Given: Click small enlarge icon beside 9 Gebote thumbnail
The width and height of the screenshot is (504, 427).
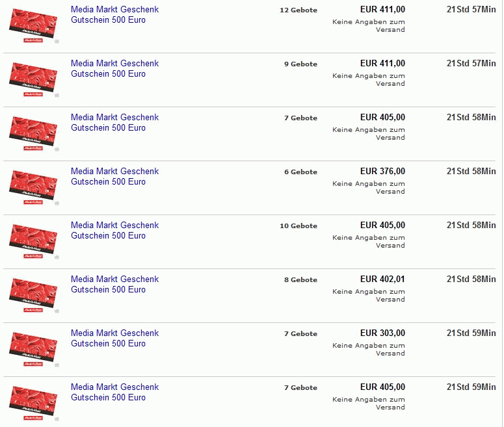Looking at the screenshot, I should click(57, 95).
